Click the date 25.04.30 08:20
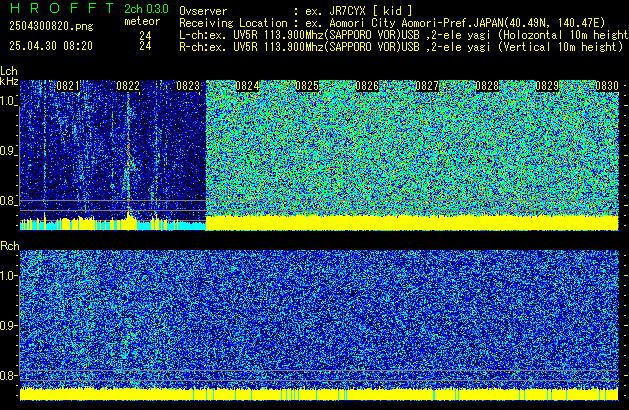Viewport: 629px width, 410px height. pos(51,46)
